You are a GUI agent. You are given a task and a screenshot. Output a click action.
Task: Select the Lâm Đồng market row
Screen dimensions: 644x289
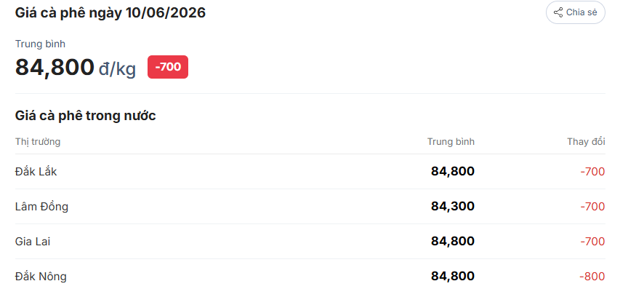tap(310, 206)
